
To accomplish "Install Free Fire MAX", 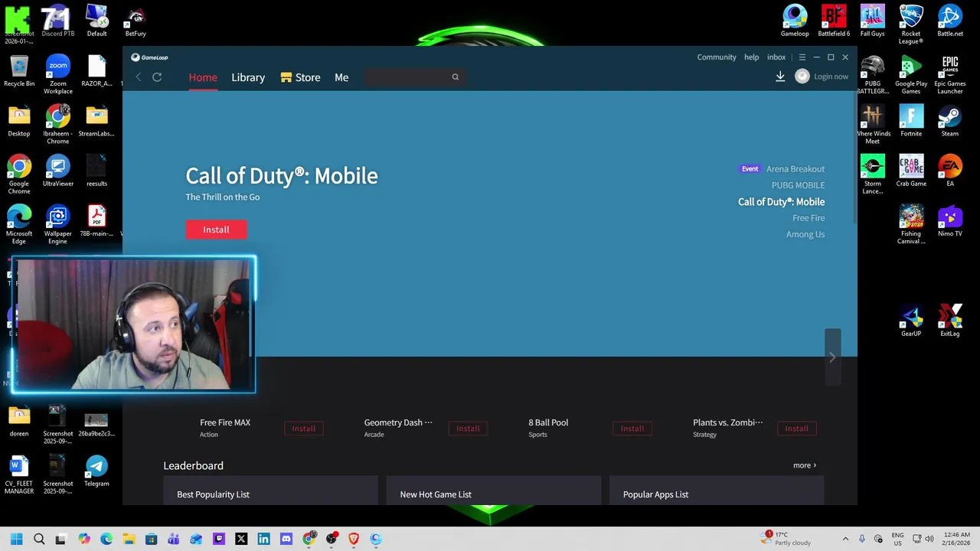I will pos(304,429).
